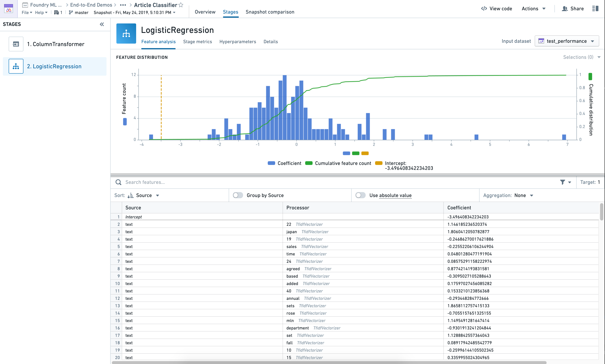The height and width of the screenshot is (364, 605).
Task: Toggle the right sidebar panel icon
Action: click(x=595, y=9)
